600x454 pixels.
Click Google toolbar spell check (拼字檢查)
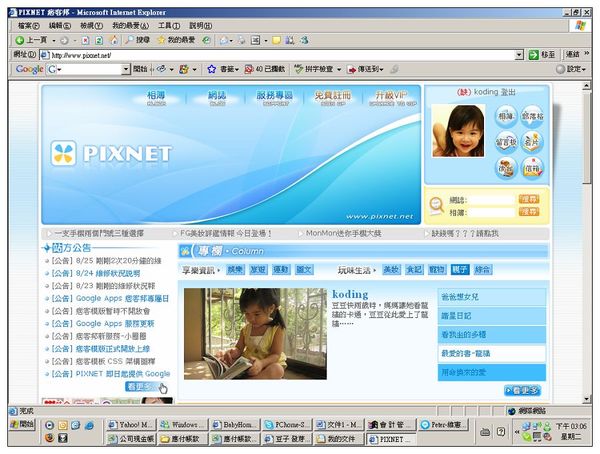pyautogui.click(x=314, y=69)
